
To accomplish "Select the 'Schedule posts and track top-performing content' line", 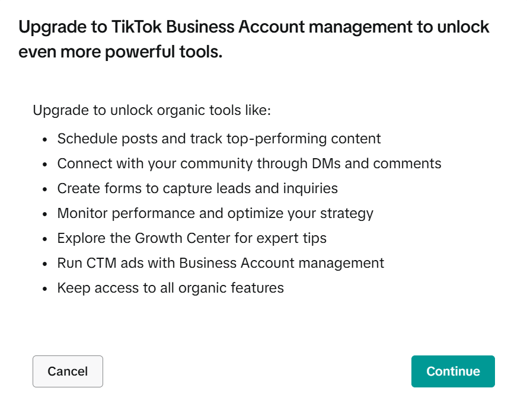I will point(219,139).
